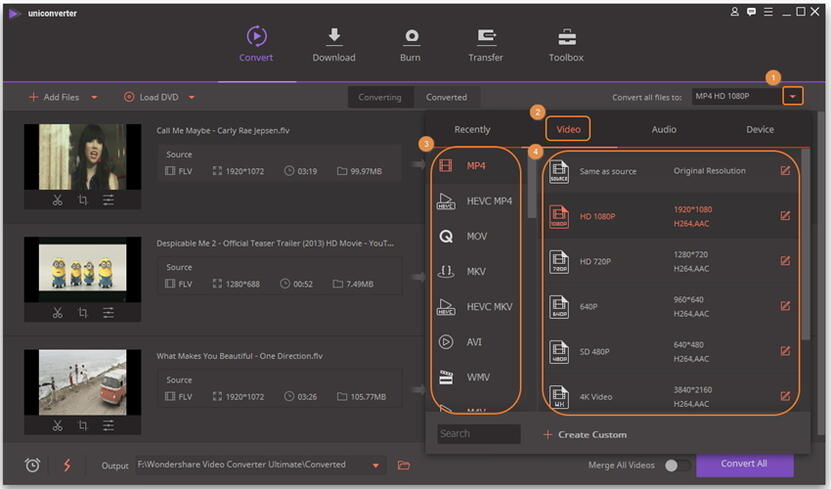Image resolution: width=831 pixels, height=489 pixels.
Task: Open the feedback message icon
Action: pyautogui.click(x=751, y=12)
